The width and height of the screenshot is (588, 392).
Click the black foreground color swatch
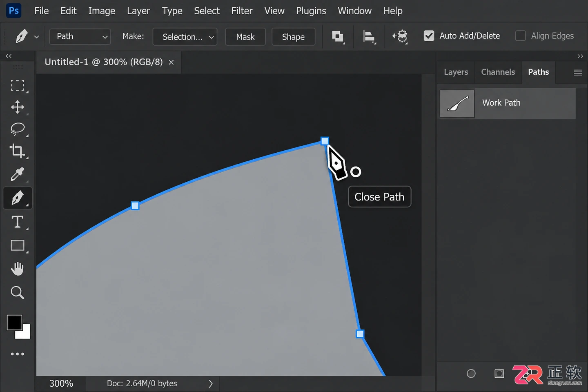tap(14, 323)
